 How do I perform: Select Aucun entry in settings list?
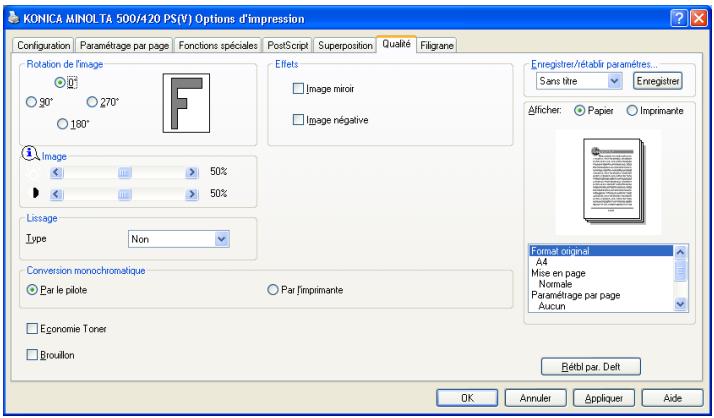click(x=601, y=306)
